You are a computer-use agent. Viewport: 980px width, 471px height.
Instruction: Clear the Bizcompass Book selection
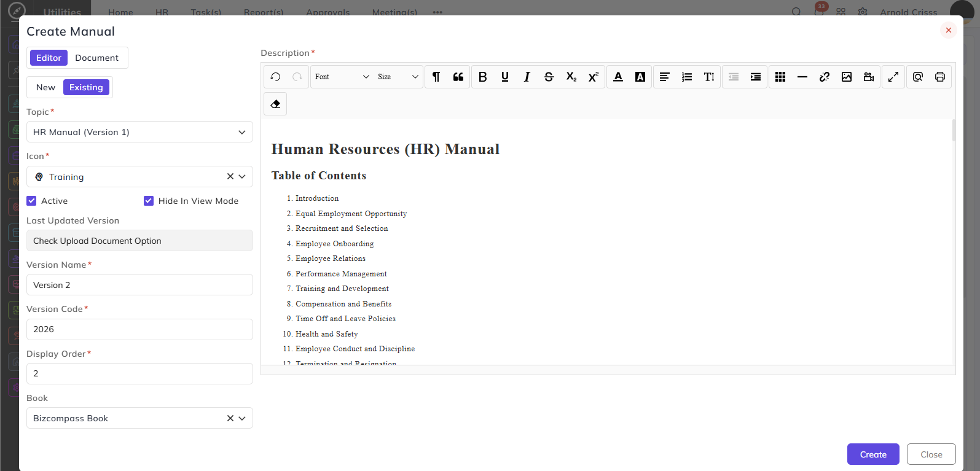tap(230, 418)
